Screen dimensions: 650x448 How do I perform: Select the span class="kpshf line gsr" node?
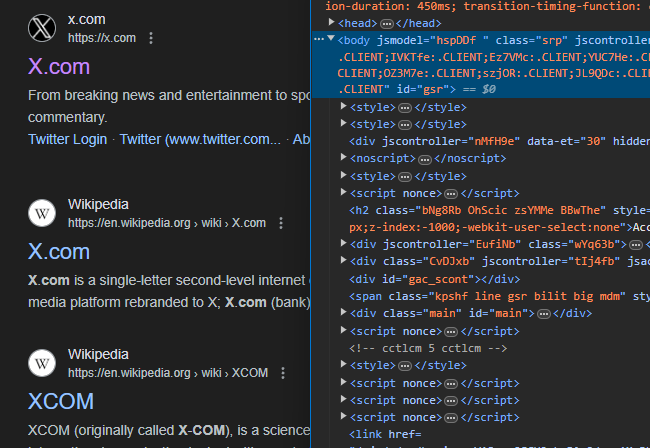click(x=500, y=297)
